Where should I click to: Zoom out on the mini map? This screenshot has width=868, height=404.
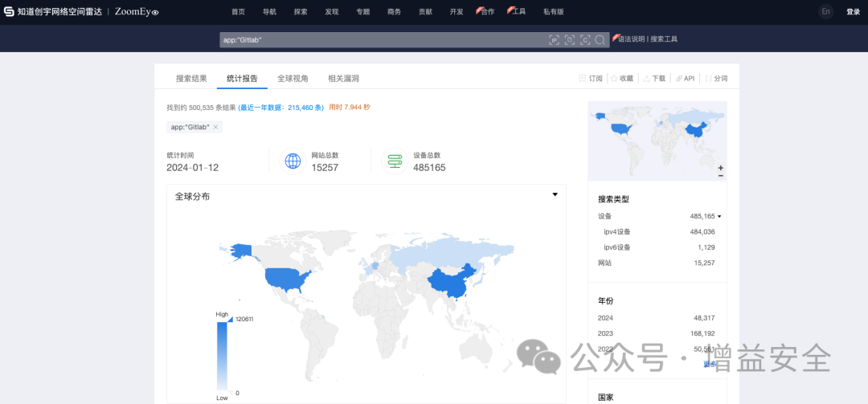(720, 175)
